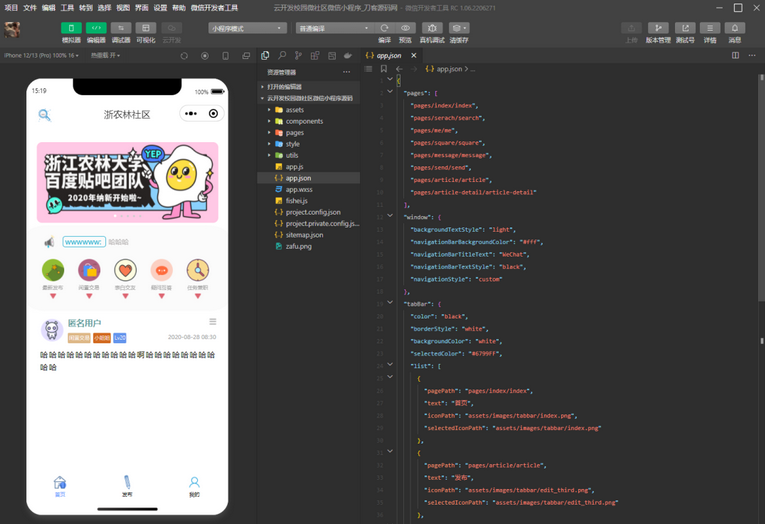This screenshot has height=524, width=765.
Task: Toggle the editor panel button (编辑器)
Action: [x=96, y=28]
